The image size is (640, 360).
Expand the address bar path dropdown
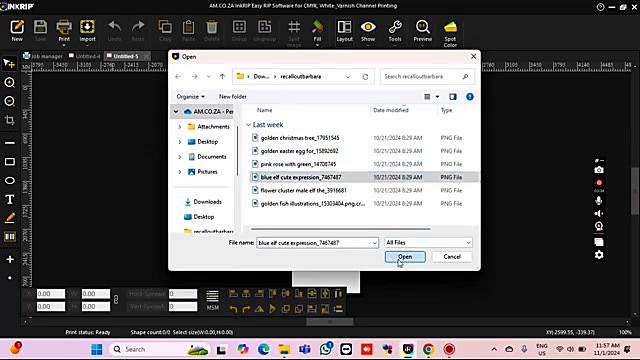click(x=348, y=76)
